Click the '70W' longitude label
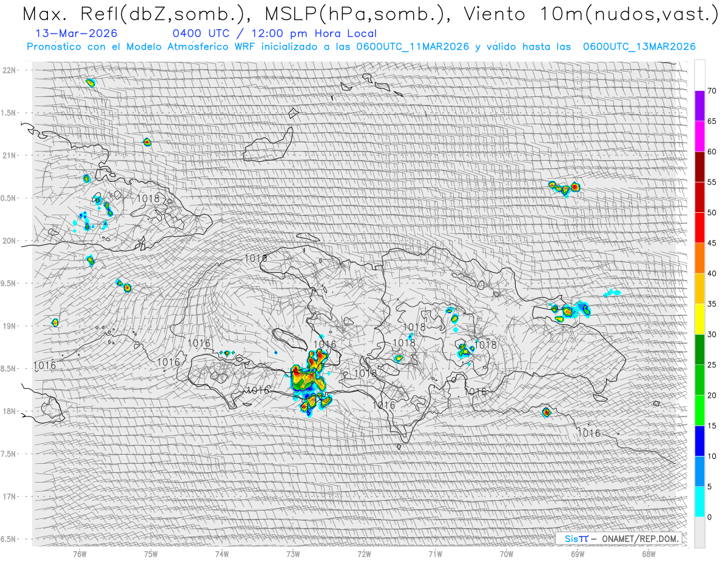Screen dimensions: 728x562 tap(507, 555)
